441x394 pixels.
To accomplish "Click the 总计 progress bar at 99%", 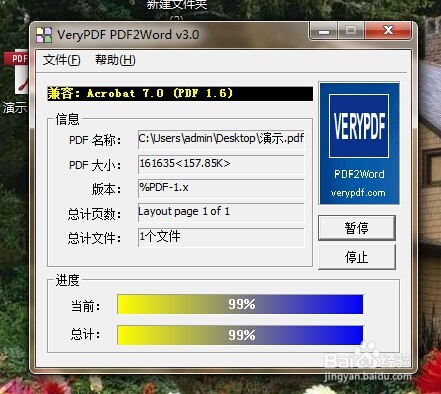I will 240,335.
